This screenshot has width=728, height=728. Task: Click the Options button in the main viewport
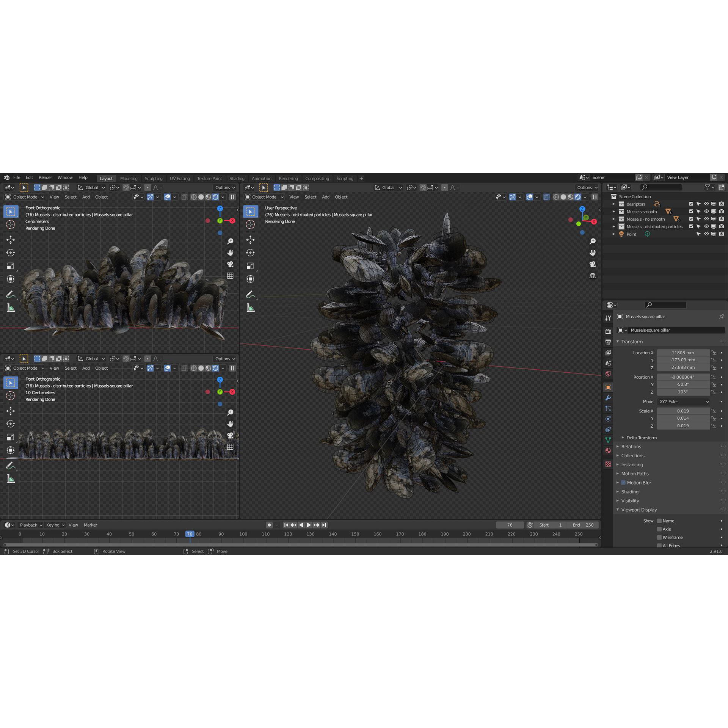[x=587, y=188]
